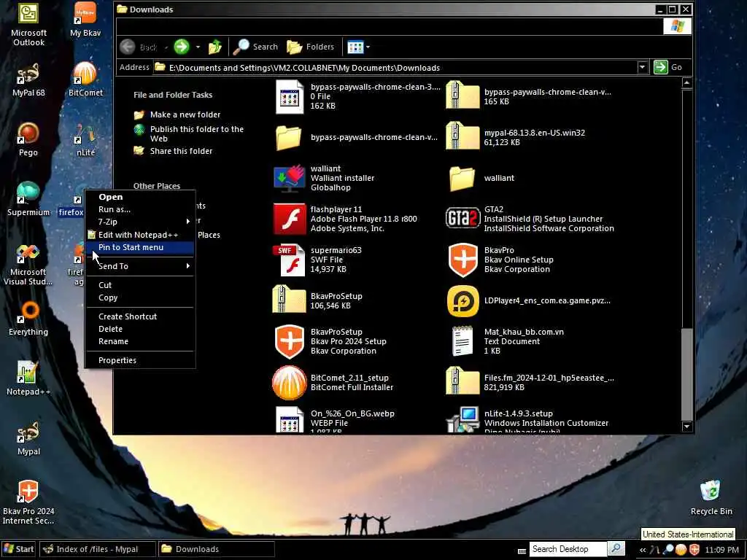Click the Search toolbar button

tap(255, 47)
